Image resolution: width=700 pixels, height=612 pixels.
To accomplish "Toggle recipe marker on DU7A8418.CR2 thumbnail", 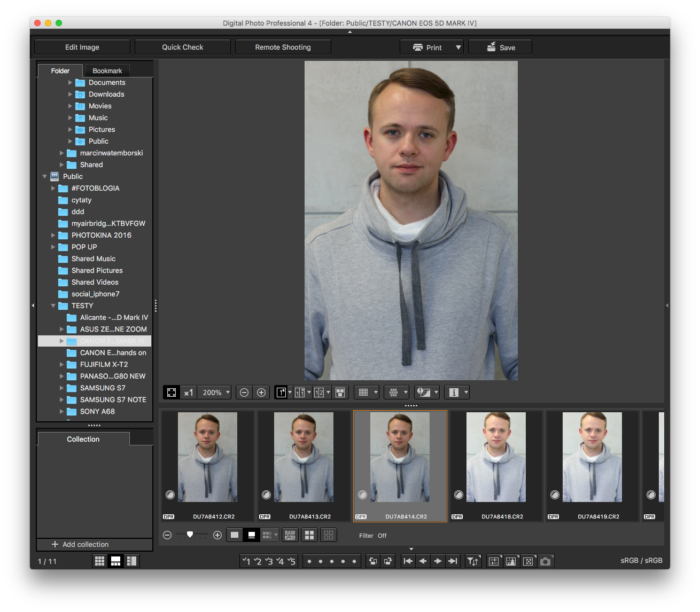I will tap(458, 495).
